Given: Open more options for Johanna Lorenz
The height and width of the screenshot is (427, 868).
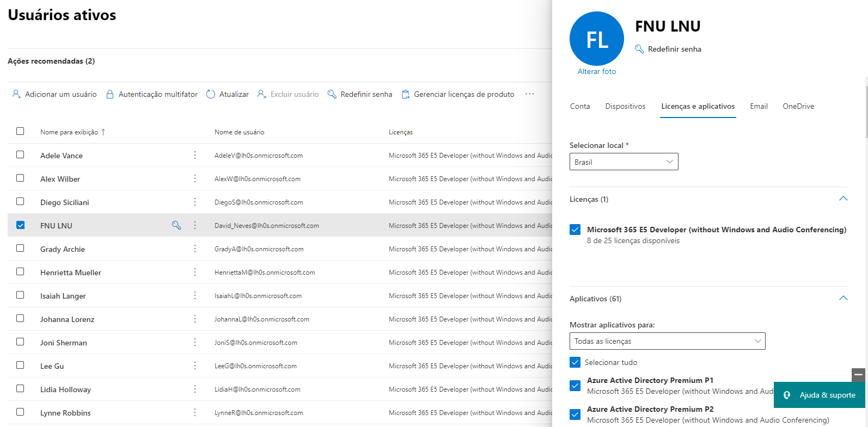Looking at the screenshot, I should coord(195,319).
